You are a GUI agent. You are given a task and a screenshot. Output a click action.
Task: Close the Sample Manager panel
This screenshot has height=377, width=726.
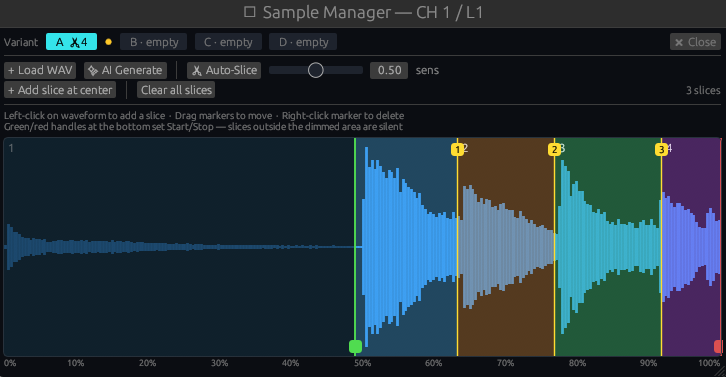pos(695,42)
